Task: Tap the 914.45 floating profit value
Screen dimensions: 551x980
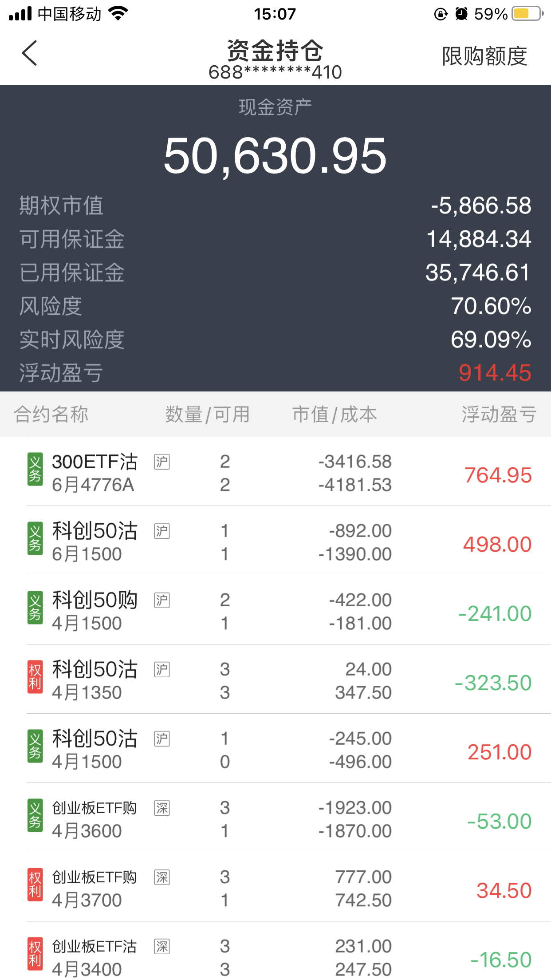Action: click(495, 373)
